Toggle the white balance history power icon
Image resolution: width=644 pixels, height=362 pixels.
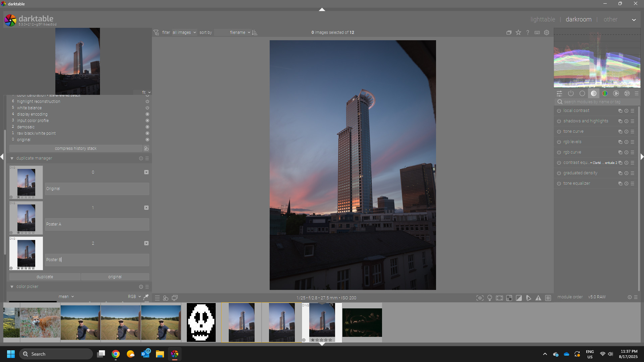coord(147,108)
